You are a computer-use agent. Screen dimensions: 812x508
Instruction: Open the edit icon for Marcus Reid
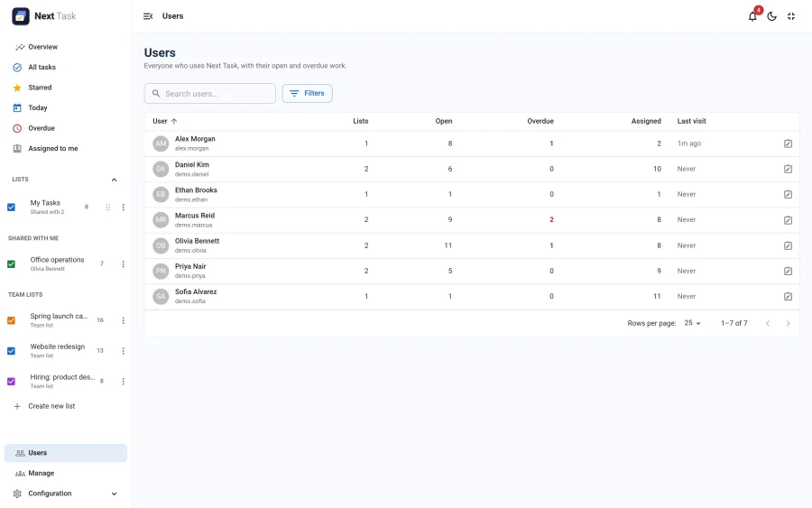(788, 220)
